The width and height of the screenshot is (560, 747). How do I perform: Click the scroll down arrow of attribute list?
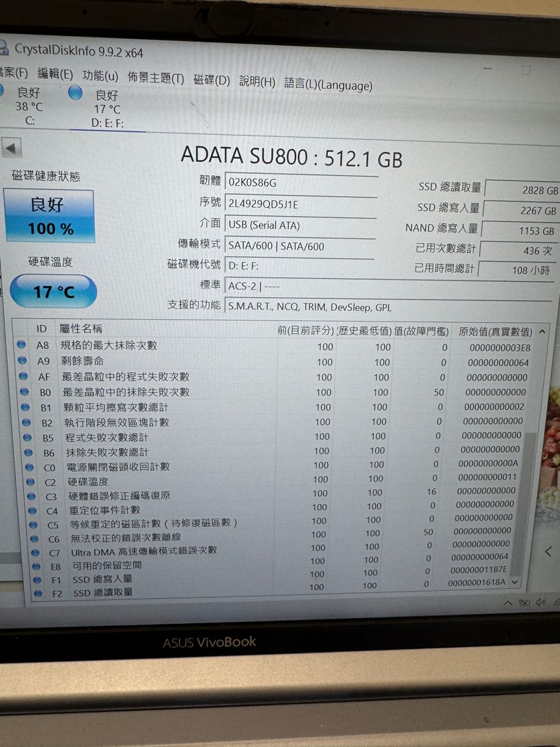click(x=514, y=582)
